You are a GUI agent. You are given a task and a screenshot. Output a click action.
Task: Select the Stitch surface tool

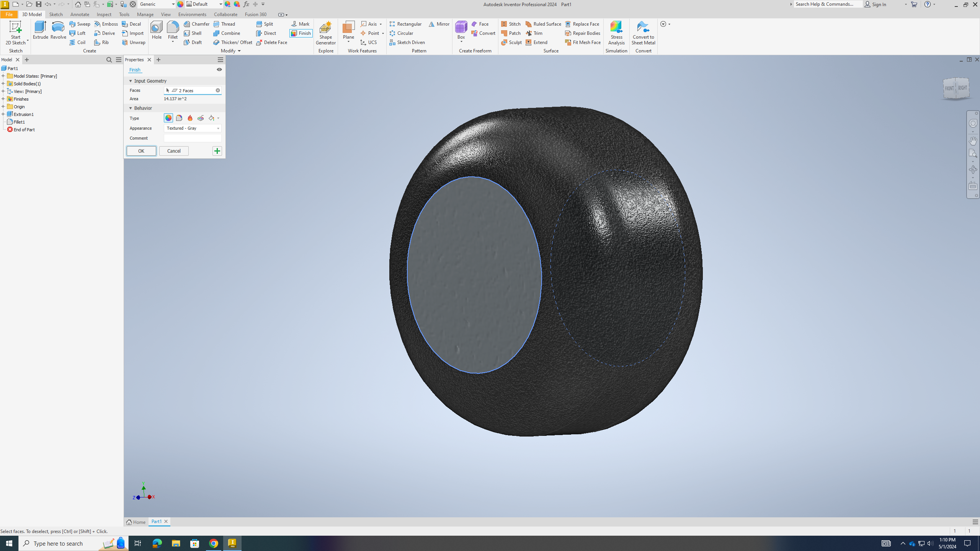(511, 24)
